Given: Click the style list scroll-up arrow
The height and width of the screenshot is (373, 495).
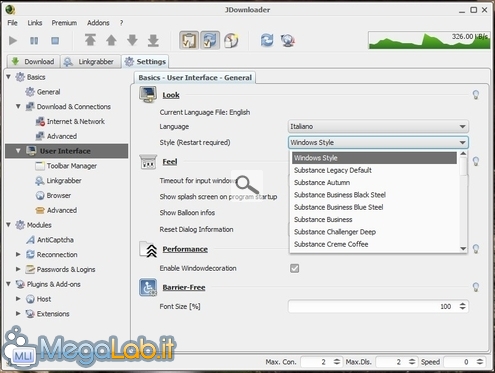Looking at the screenshot, I should pyautogui.click(x=463, y=154).
